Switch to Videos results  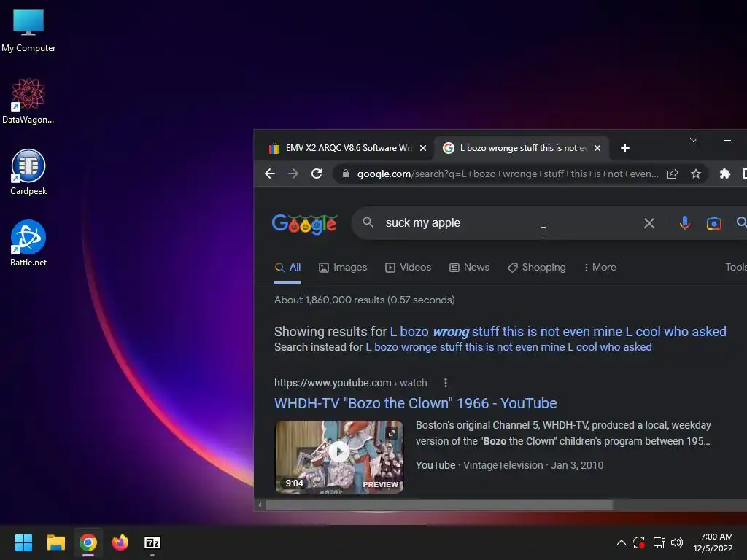click(x=408, y=268)
